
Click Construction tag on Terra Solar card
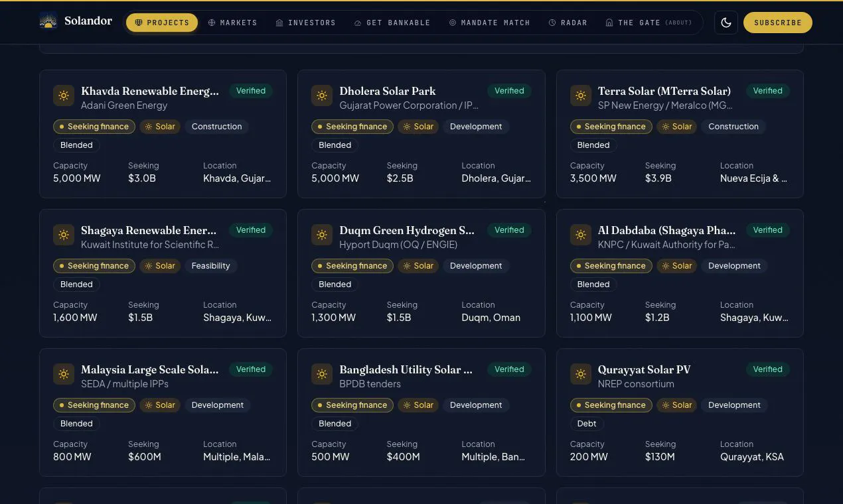tap(733, 127)
